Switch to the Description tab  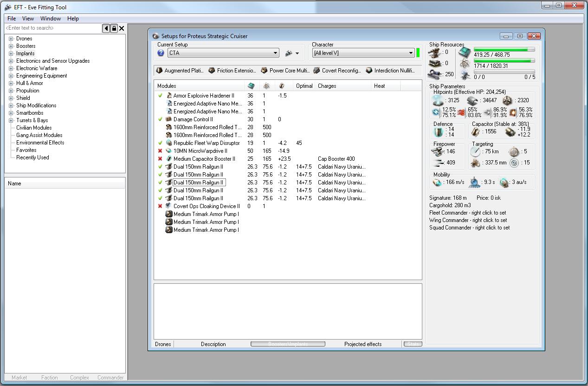click(x=213, y=344)
